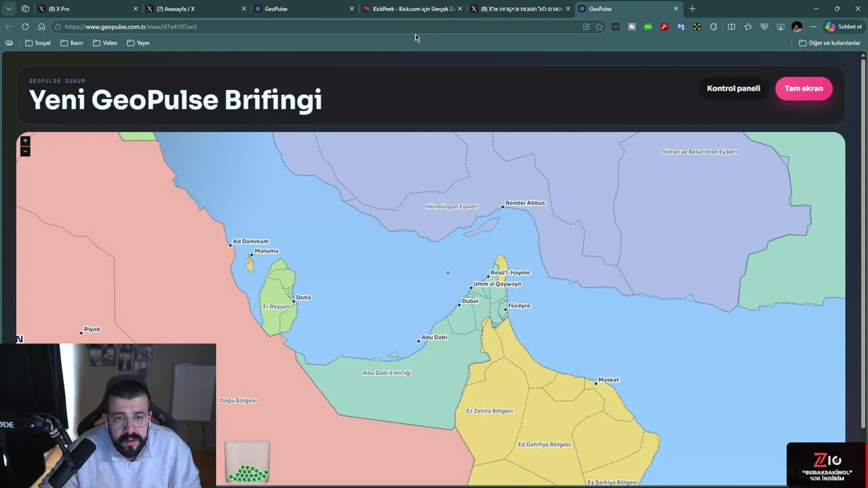This screenshot has height=488, width=868.
Task: Click the page vertical scrollbar
Action: (863, 244)
